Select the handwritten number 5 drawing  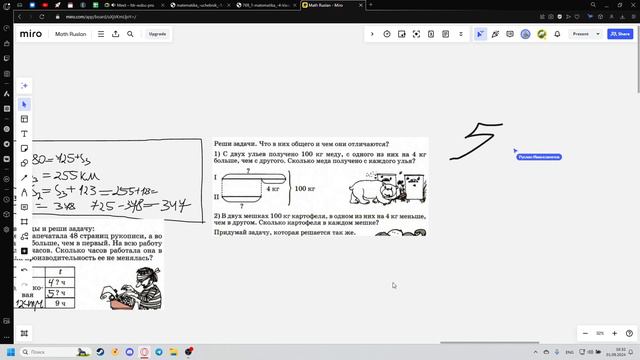pyautogui.click(x=476, y=141)
